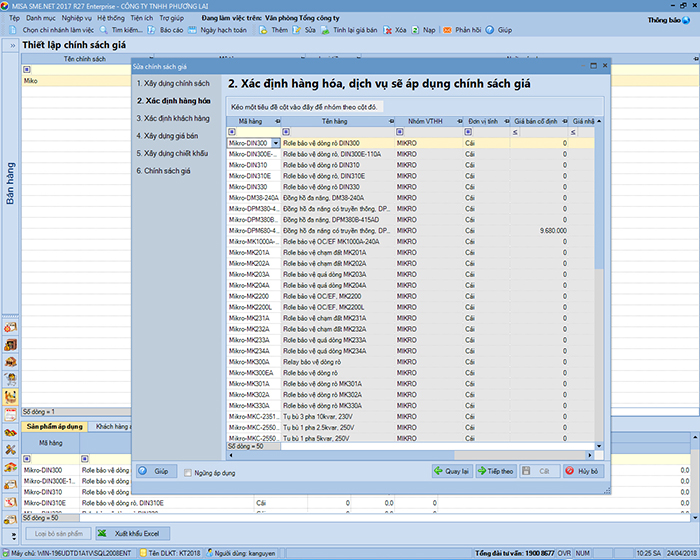
Task: Go to step 4. Xây dựng giá bán
Action: pyautogui.click(x=167, y=136)
